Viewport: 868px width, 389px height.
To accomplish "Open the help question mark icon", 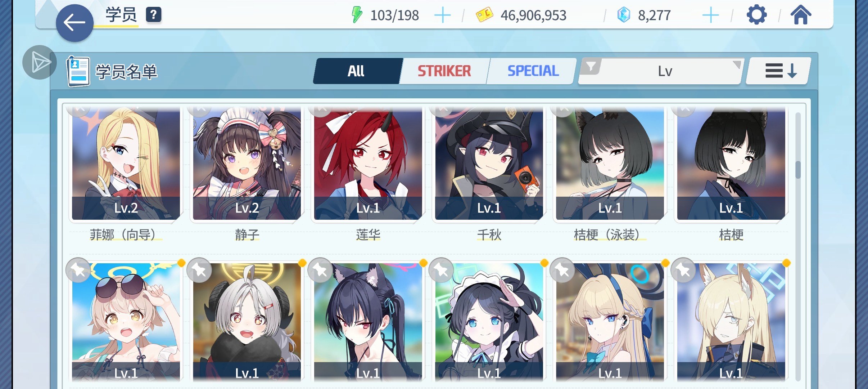I will (153, 15).
